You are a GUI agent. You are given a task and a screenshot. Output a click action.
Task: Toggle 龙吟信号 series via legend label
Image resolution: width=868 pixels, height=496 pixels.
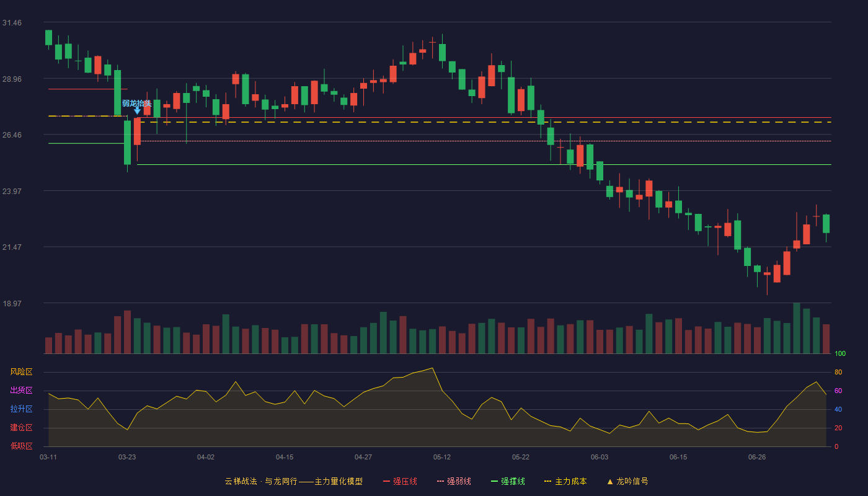click(632, 481)
